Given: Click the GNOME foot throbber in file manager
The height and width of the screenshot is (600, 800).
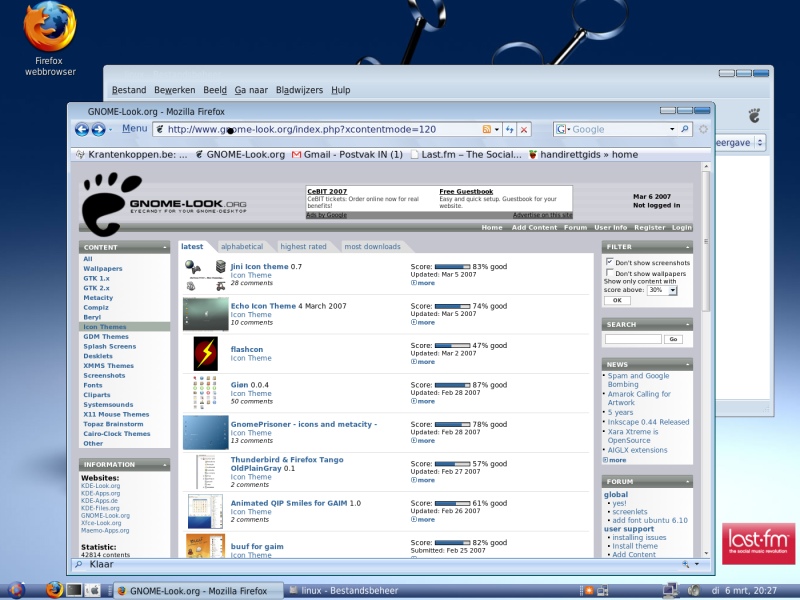Looking at the screenshot, I should tap(754, 116).
